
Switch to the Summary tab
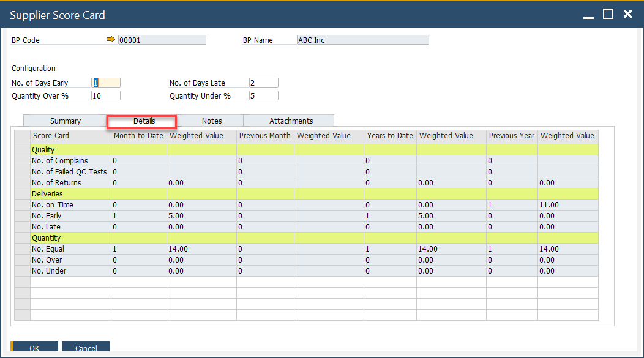[64, 121]
